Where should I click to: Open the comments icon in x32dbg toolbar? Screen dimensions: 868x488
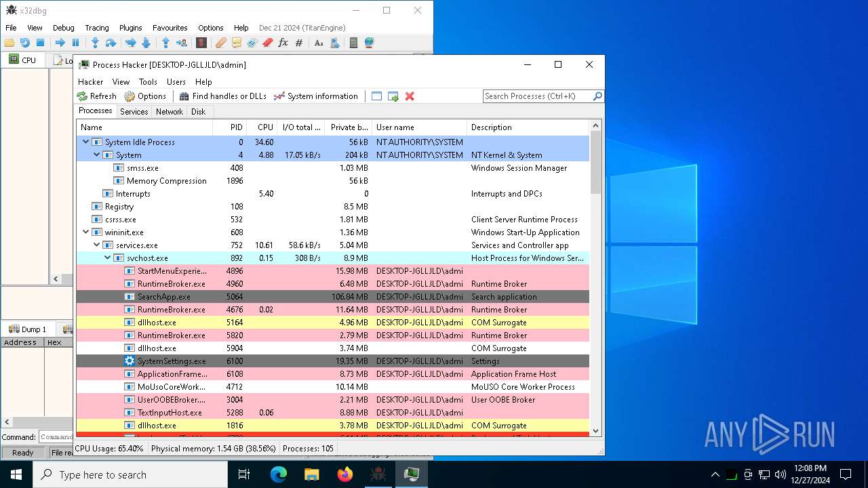236,43
